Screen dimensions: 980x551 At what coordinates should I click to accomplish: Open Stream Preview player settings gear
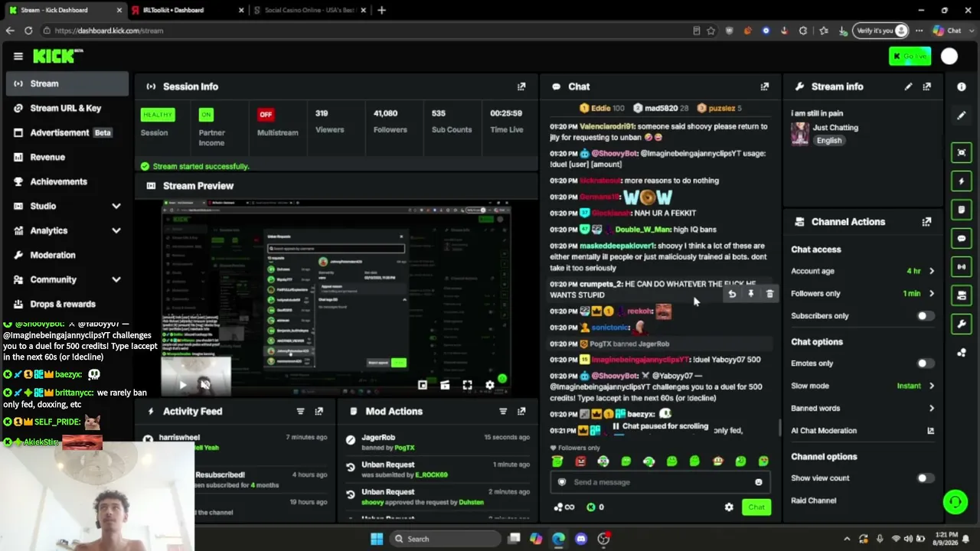click(x=490, y=385)
